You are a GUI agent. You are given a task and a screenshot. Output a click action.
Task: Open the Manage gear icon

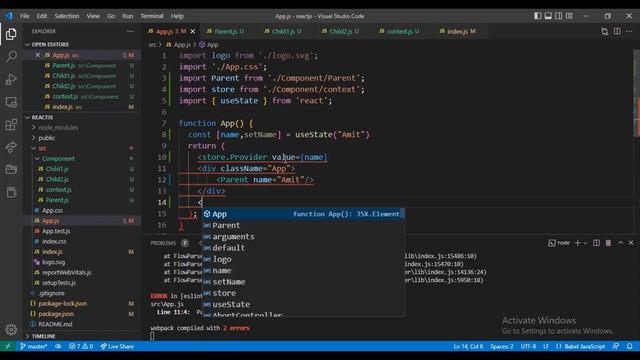tap(11, 329)
